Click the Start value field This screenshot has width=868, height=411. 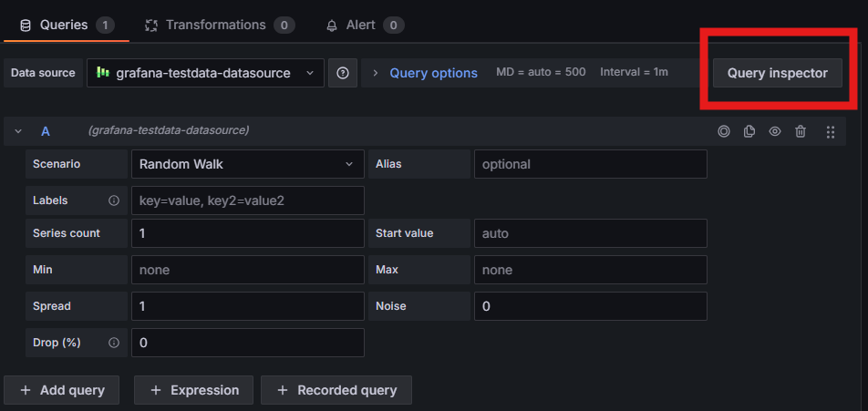[591, 233]
